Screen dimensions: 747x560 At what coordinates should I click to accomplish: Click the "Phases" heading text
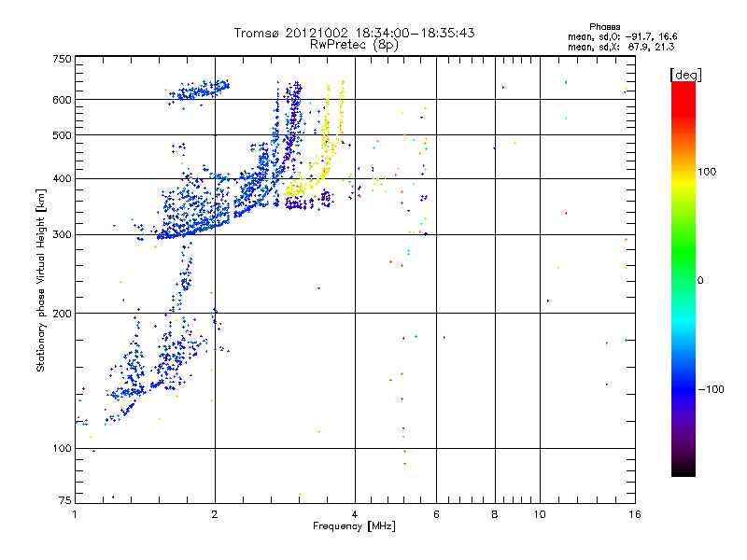pyautogui.click(x=604, y=27)
